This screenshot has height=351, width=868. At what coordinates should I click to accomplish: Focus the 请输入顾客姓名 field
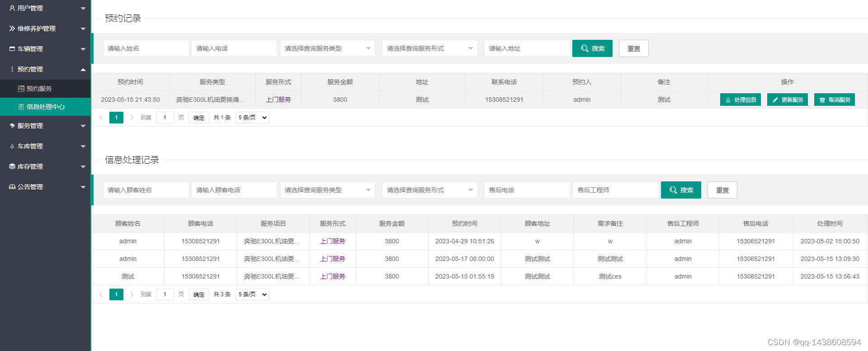146,190
